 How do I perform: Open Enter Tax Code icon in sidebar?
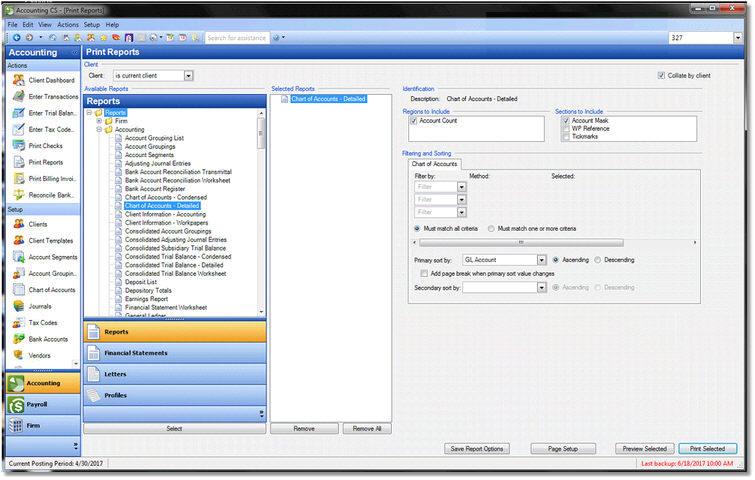coord(19,129)
